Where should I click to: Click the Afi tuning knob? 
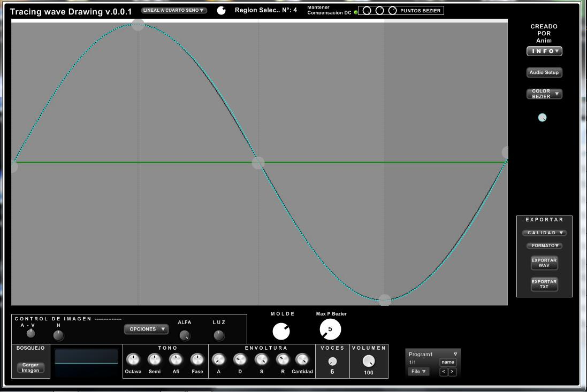176,360
